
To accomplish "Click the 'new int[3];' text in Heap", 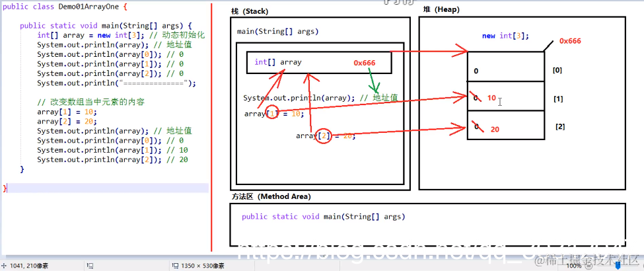I will pos(505,36).
